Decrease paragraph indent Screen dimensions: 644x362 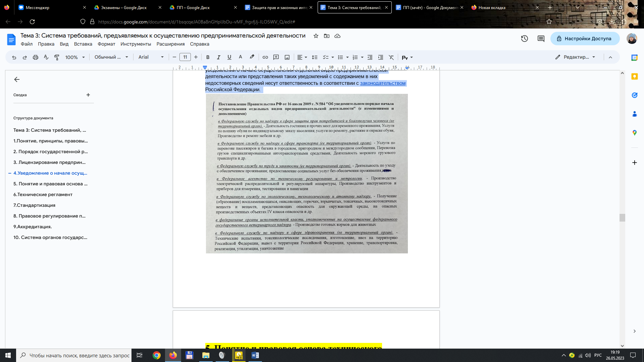(370, 57)
